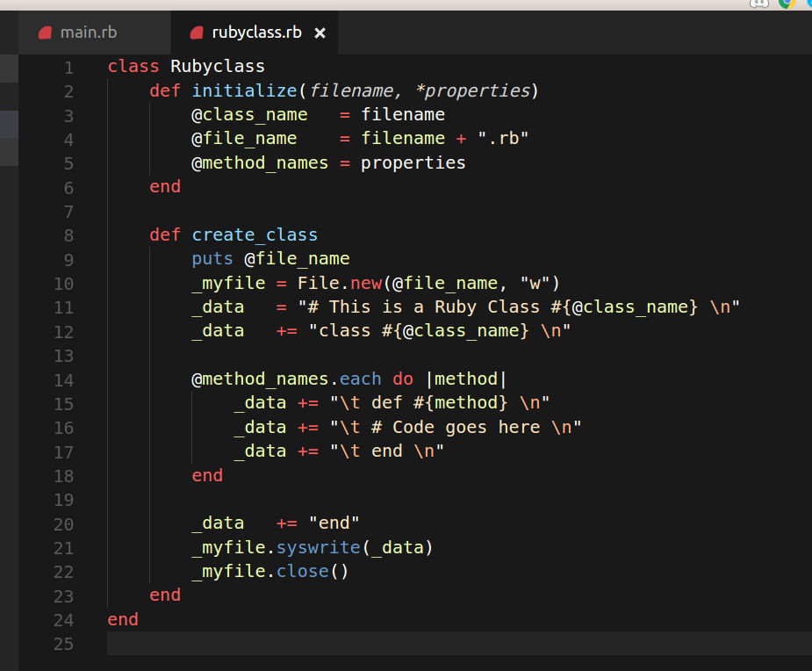Click the |method| block parameter
This screenshot has height=671, width=812.
point(465,379)
